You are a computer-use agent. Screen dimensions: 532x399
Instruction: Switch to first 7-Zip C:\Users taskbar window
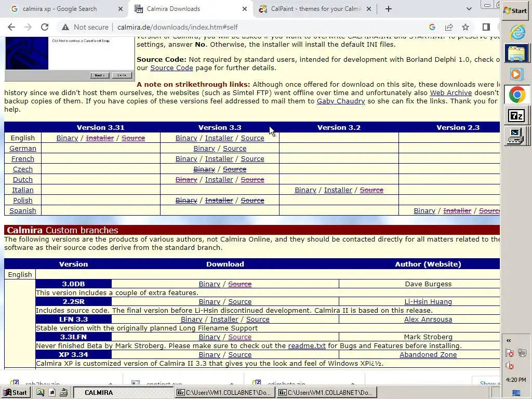point(225,393)
